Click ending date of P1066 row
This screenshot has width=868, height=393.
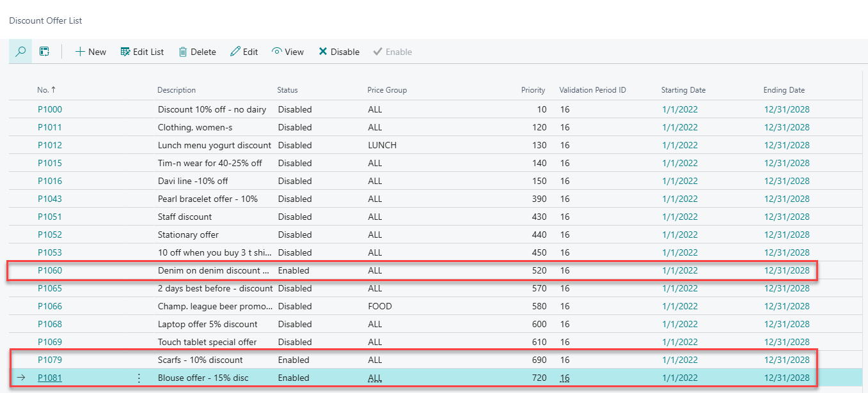[786, 306]
